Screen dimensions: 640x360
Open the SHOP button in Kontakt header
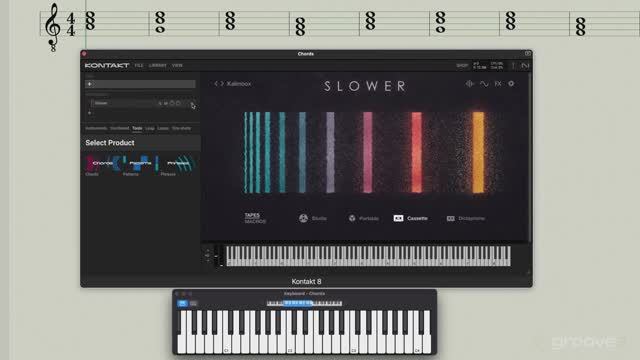coord(462,65)
